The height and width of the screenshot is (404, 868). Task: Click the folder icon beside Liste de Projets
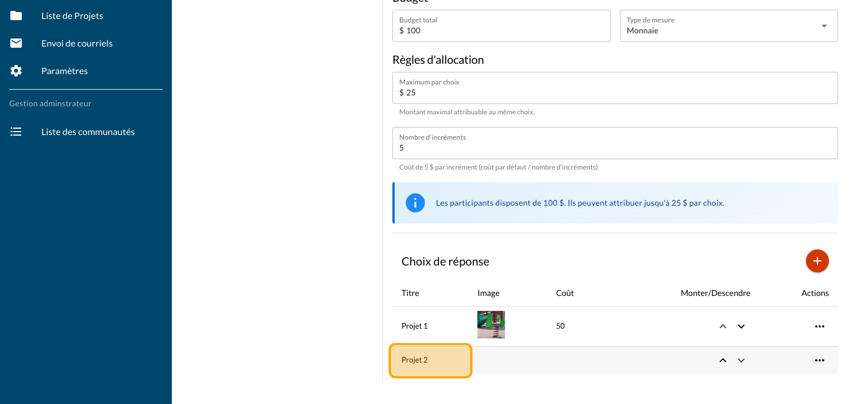[x=16, y=16]
